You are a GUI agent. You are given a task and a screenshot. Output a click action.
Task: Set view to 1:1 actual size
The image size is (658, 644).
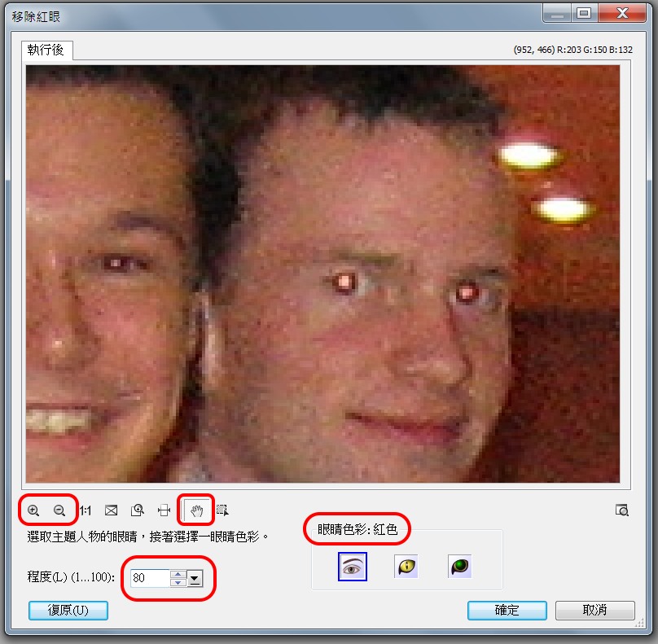(x=86, y=510)
